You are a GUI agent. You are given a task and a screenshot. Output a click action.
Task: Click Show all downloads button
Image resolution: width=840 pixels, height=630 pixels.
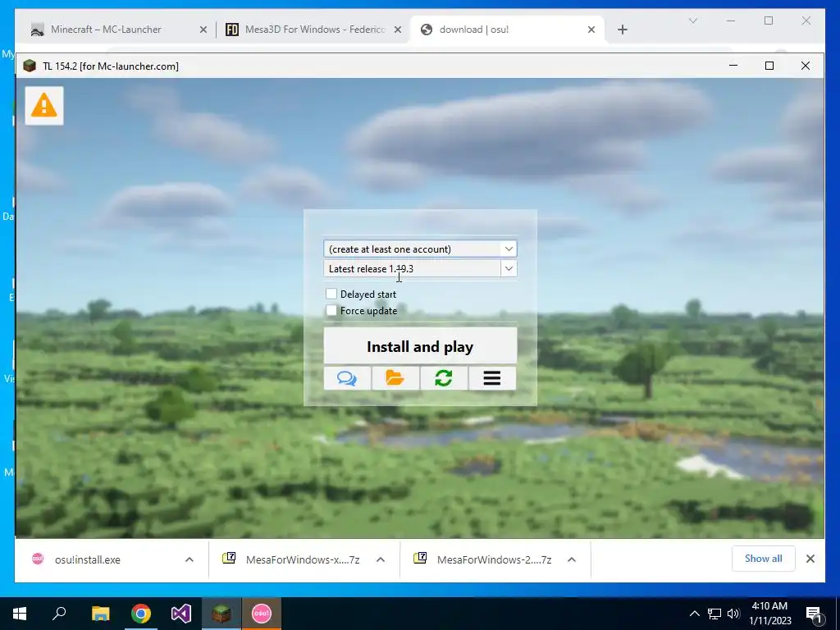764,558
